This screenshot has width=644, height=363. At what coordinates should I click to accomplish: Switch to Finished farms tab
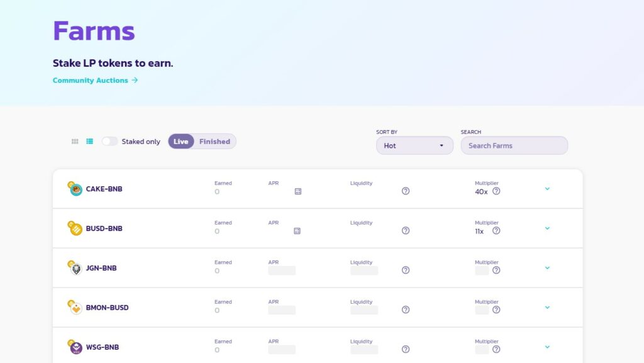point(215,142)
